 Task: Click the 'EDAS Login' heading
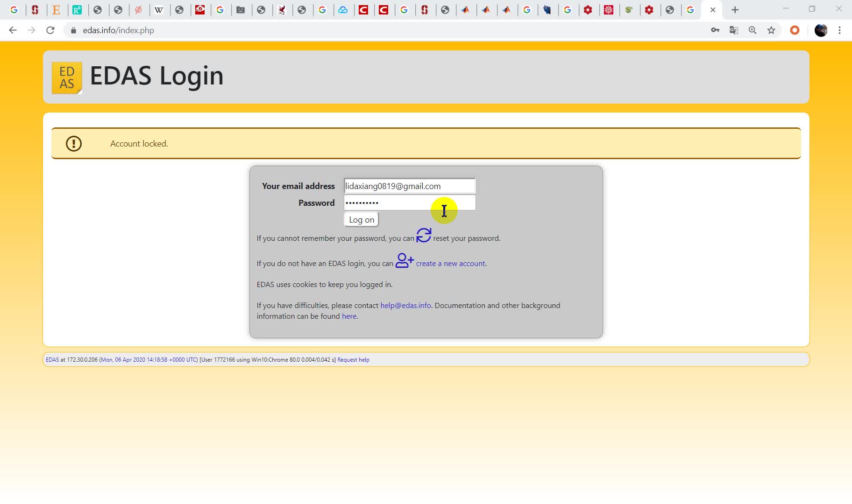pyautogui.click(x=156, y=76)
